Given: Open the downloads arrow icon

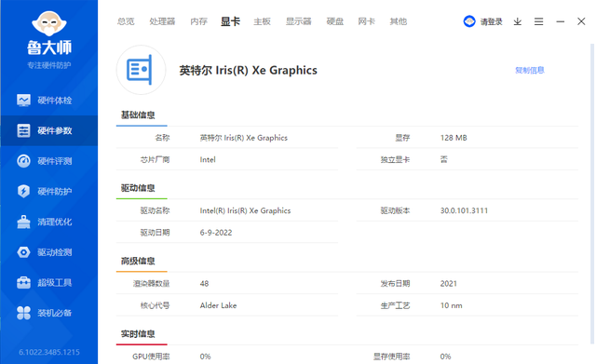Looking at the screenshot, I should [518, 21].
